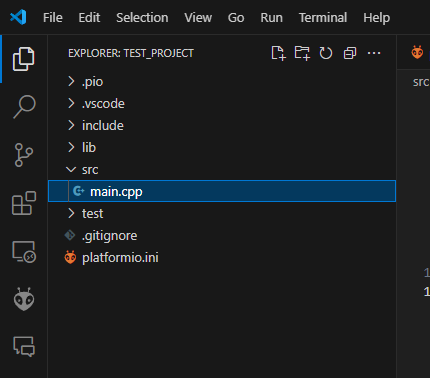Open the Explorer view in activity bar
430x378 pixels.
tap(24, 59)
